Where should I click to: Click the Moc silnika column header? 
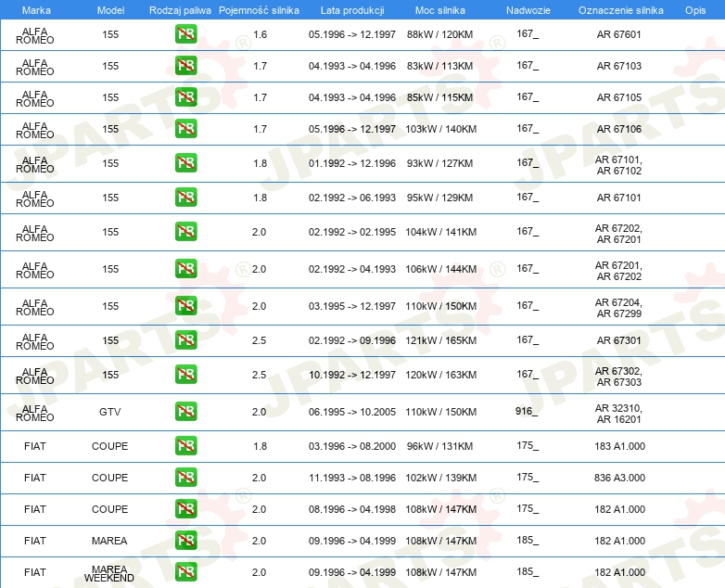tap(440, 10)
